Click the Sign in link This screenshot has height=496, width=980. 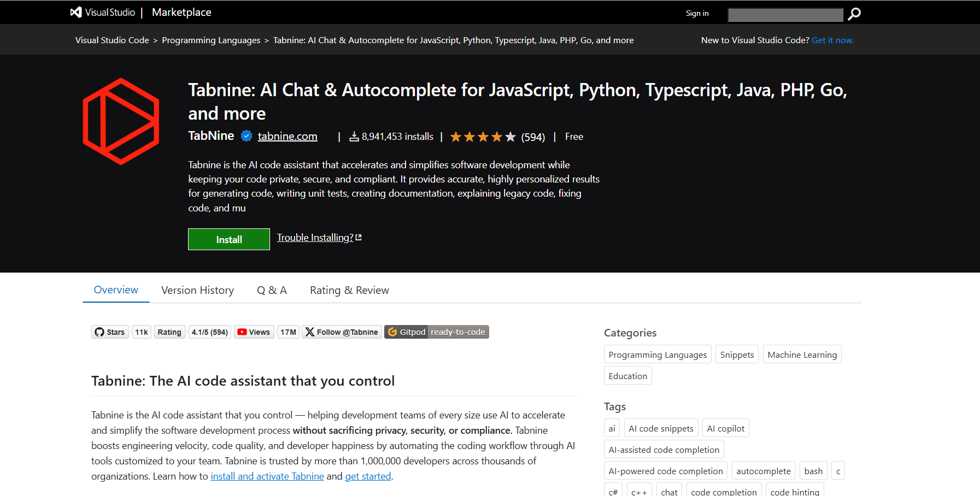click(x=697, y=14)
